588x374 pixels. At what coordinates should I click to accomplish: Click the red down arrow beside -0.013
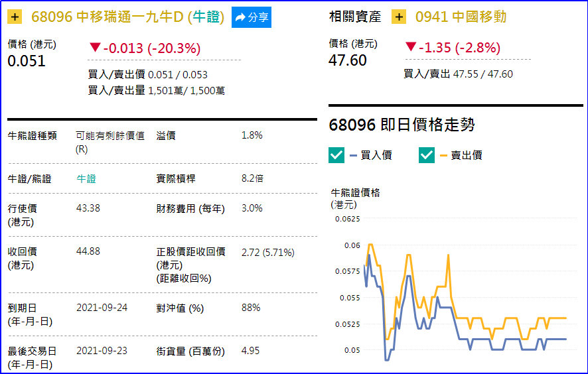(95, 48)
